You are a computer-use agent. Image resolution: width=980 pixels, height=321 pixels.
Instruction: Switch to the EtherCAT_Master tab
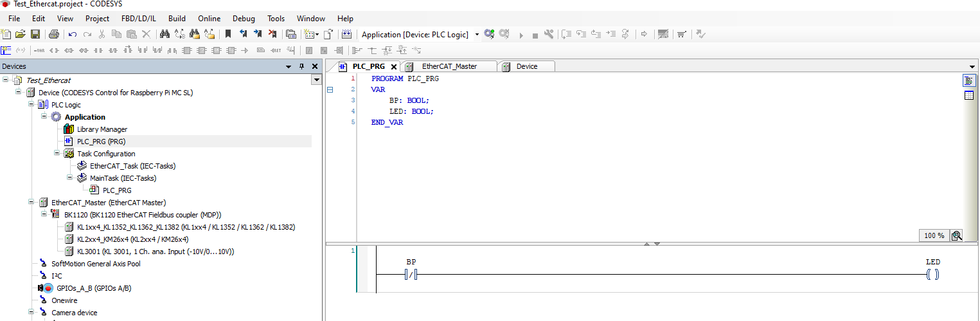coord(449,66)
